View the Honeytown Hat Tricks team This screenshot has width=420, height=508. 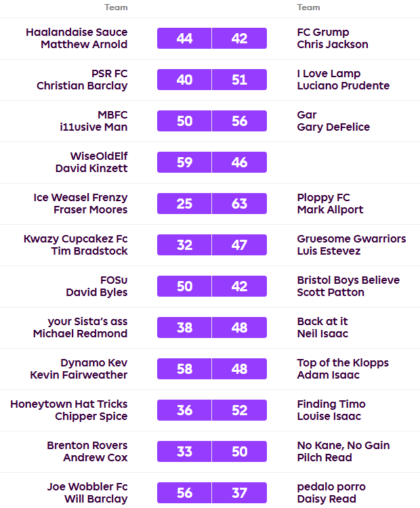tap(68, 404)
